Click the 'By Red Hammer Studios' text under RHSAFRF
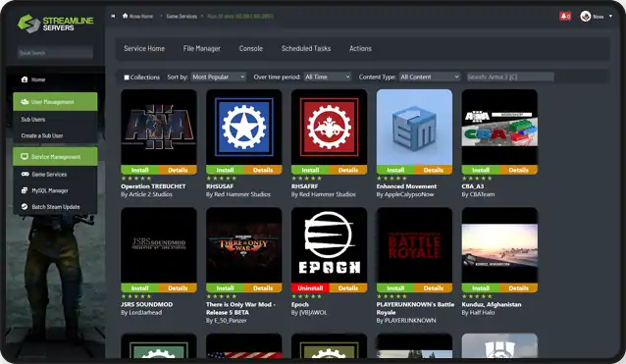The height and width of the screenshot is (364, 626). [324, 194]
